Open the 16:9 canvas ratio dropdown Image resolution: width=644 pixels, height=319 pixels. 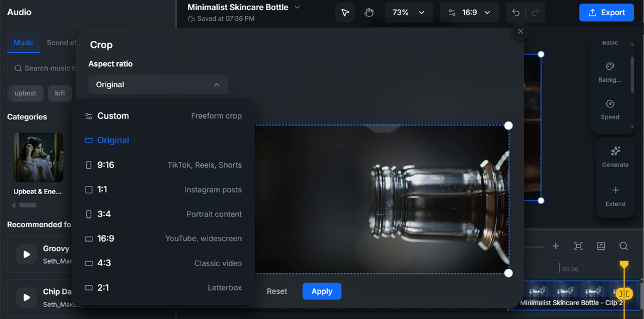[469, 13]
